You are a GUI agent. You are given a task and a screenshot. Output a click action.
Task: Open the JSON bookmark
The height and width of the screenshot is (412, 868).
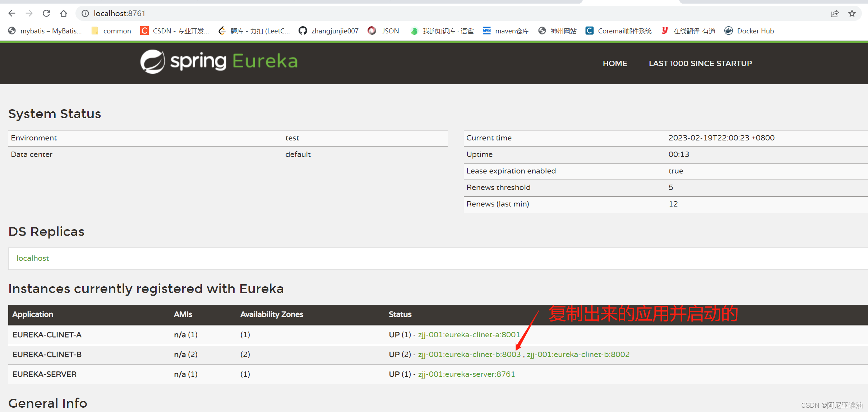pos(384,31)
